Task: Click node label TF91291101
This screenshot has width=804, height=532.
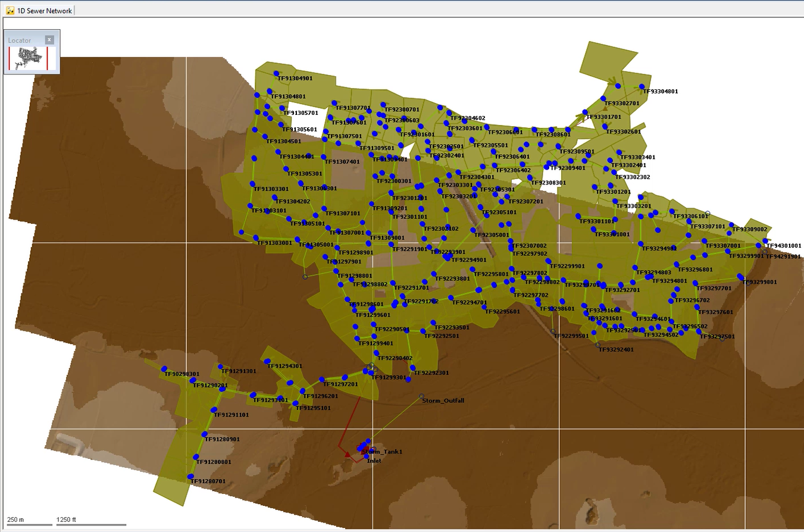Action: [231, 415]
